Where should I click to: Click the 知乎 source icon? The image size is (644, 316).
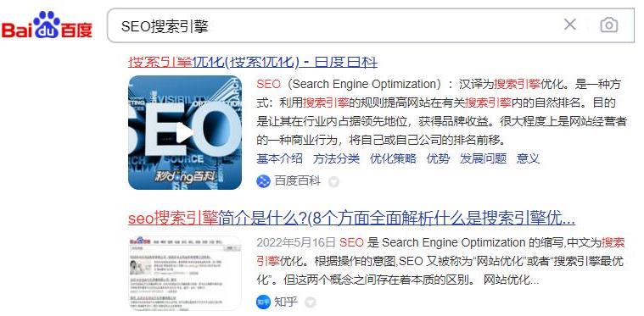pos(263,302)
